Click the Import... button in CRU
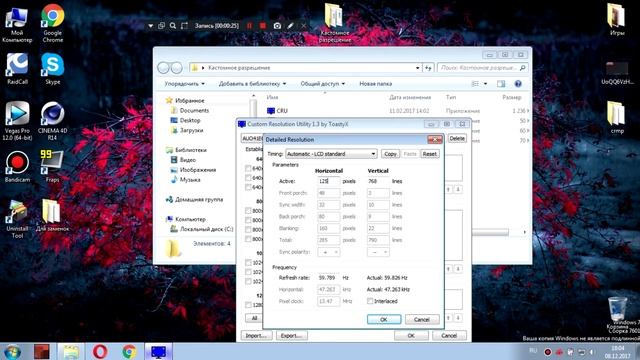Screen dimensions: 640x360 (x=256, y=336)
